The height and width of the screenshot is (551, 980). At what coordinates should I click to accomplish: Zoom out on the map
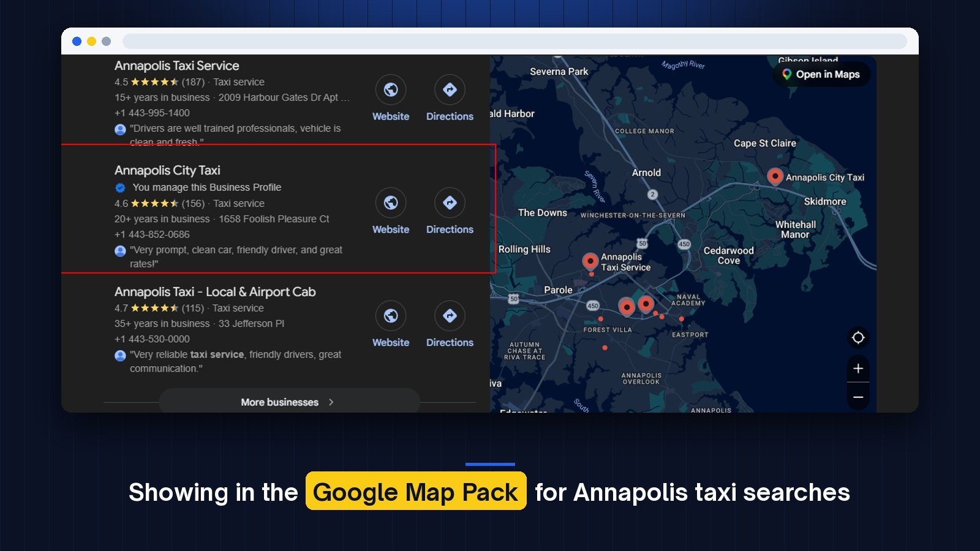click(x=858, y=397)
